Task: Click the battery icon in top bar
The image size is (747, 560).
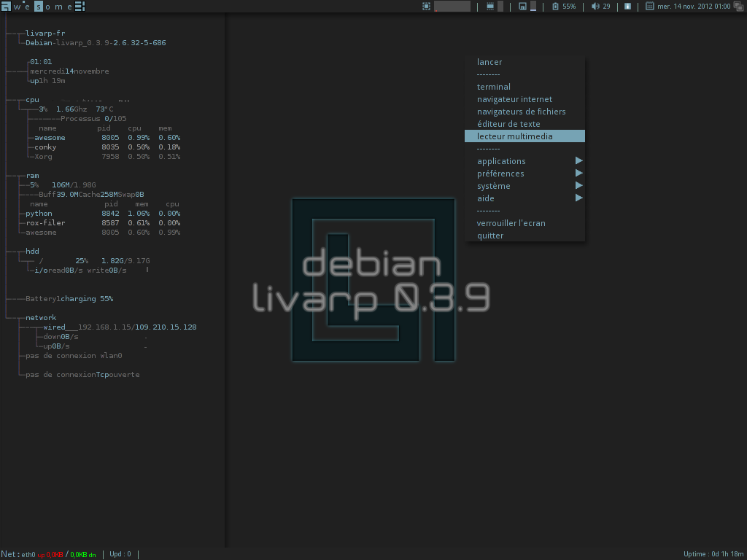Action: pos(555,6)
